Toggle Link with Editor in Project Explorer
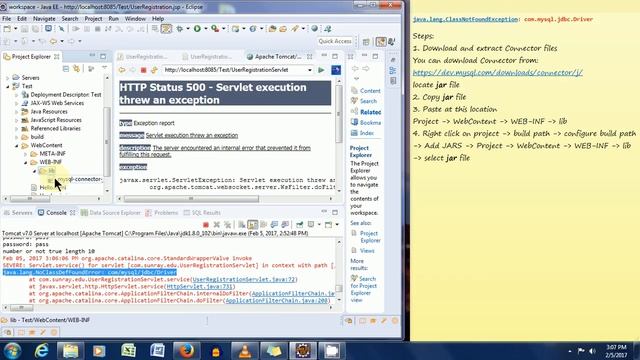Screen dimensions: 640x360 click(76, 69)
